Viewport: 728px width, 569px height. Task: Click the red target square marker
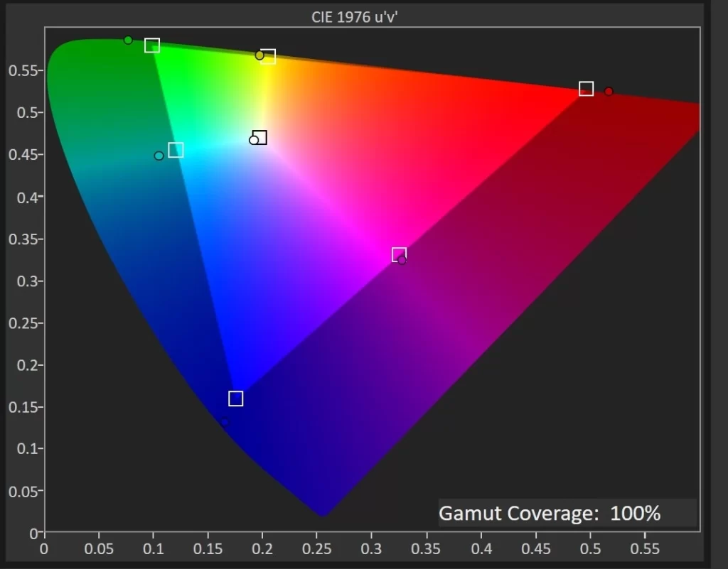pos(586,89)
